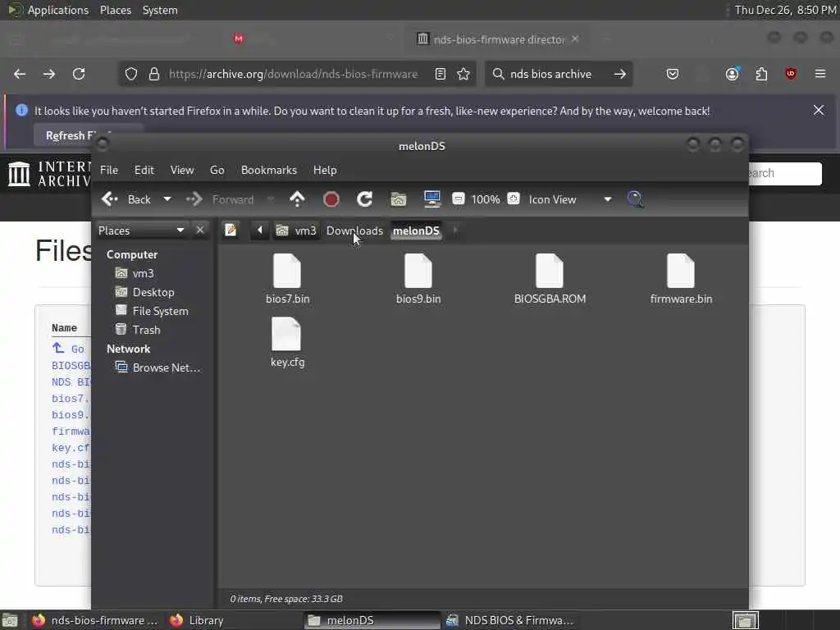
Task: Select vm3 in the Places sidebar
Action: point(143,273)
